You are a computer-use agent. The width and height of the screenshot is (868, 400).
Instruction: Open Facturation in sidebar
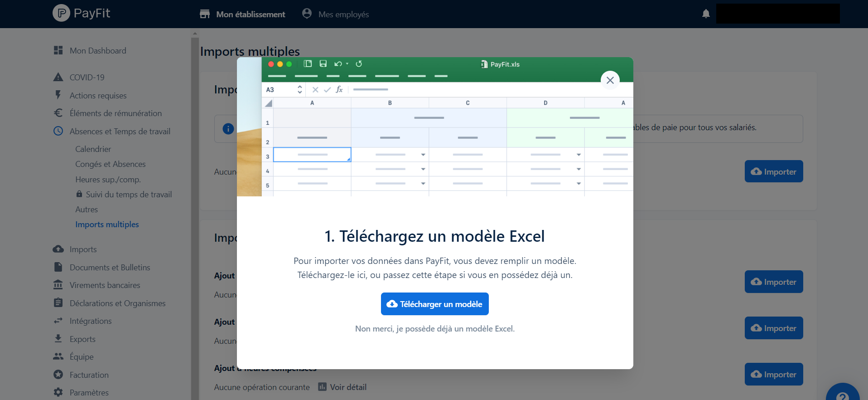(x=89, y=375)
